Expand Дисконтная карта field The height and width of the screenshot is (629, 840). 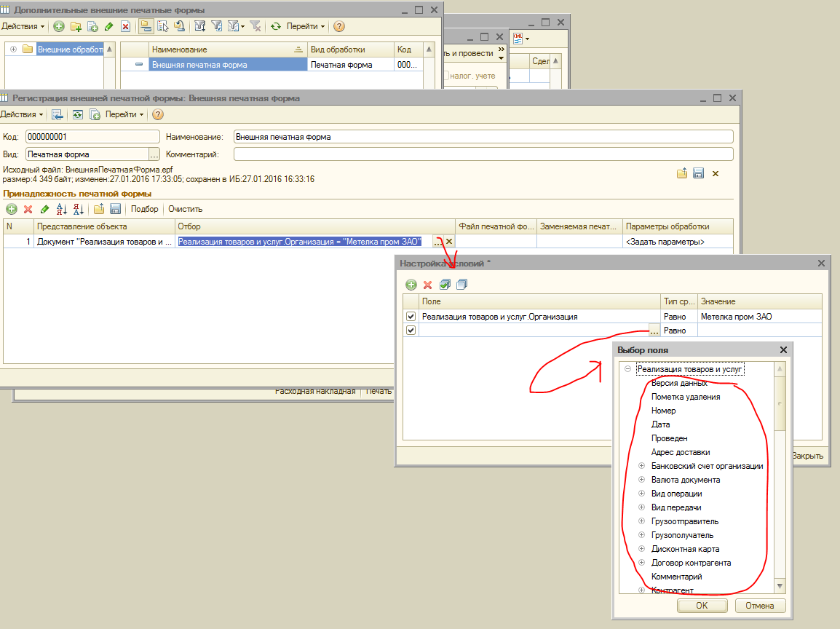pos(642,549)
